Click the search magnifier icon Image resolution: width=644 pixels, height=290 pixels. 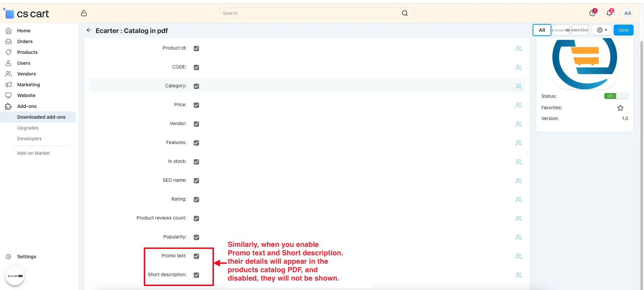405,13
